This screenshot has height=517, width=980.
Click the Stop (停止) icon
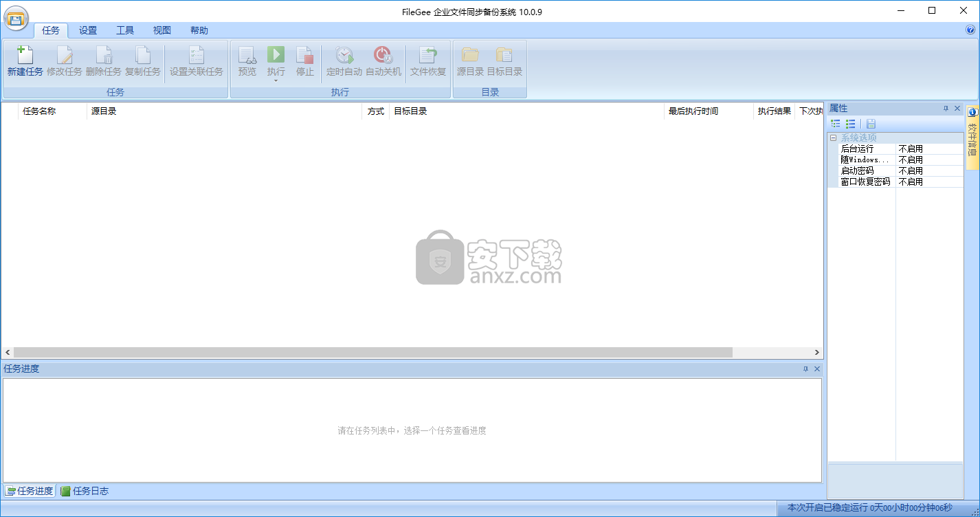point(305,55)
